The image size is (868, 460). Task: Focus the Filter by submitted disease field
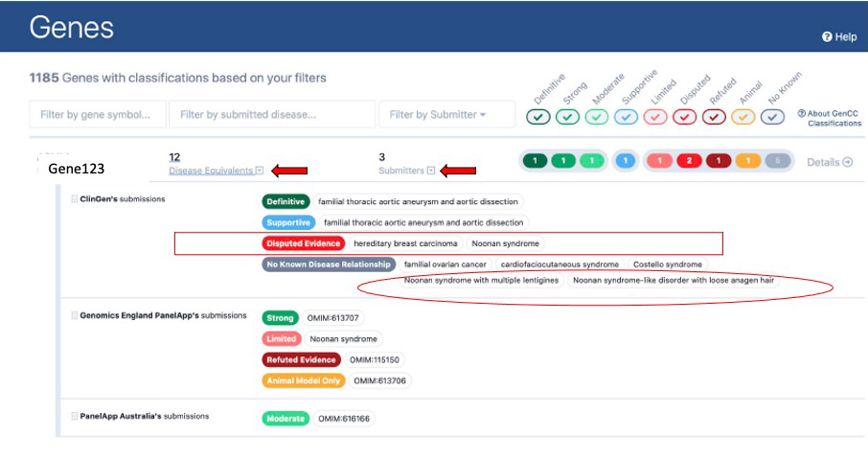pos(272,115)
